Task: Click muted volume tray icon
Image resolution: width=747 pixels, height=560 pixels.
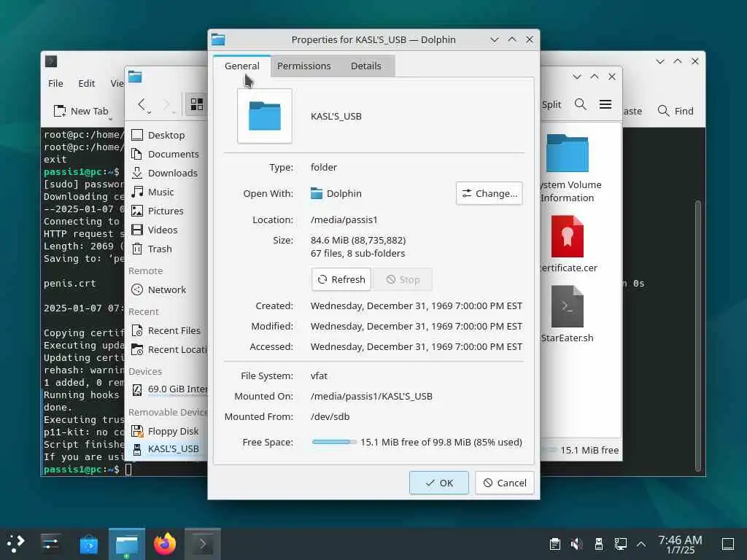Action: (x=577, y=544)
